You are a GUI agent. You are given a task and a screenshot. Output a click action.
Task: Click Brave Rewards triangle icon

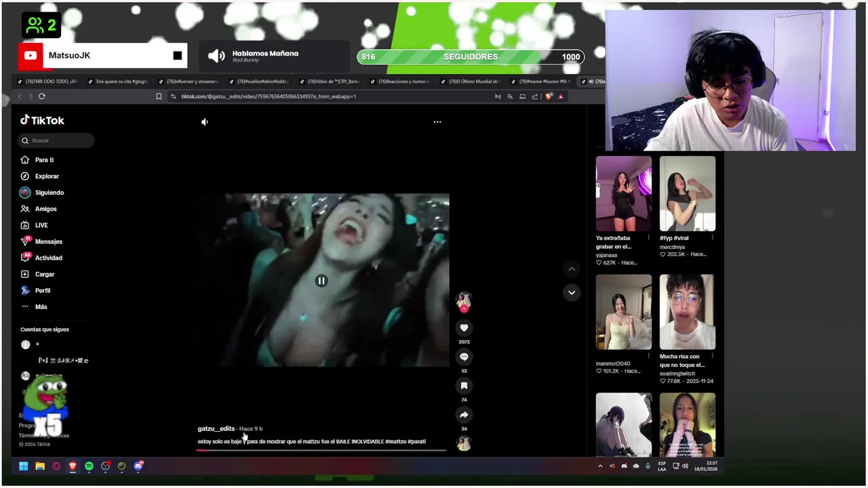[561, 96]
